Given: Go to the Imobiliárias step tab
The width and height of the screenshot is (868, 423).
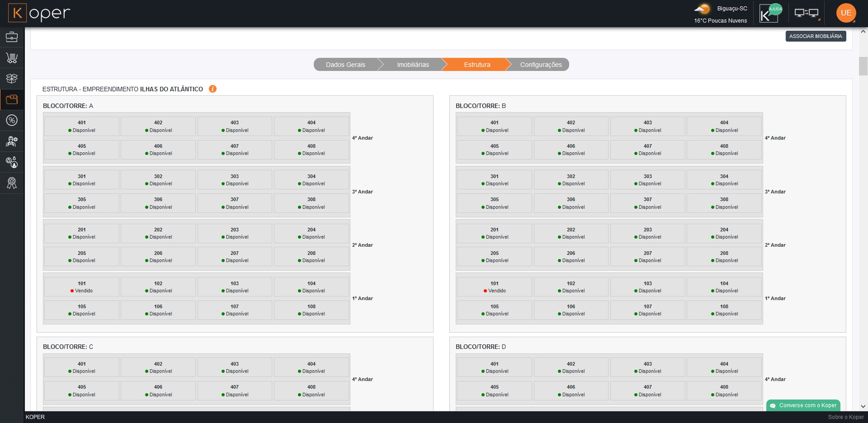Looking at the screenshot, I should (x=412, y=65).
